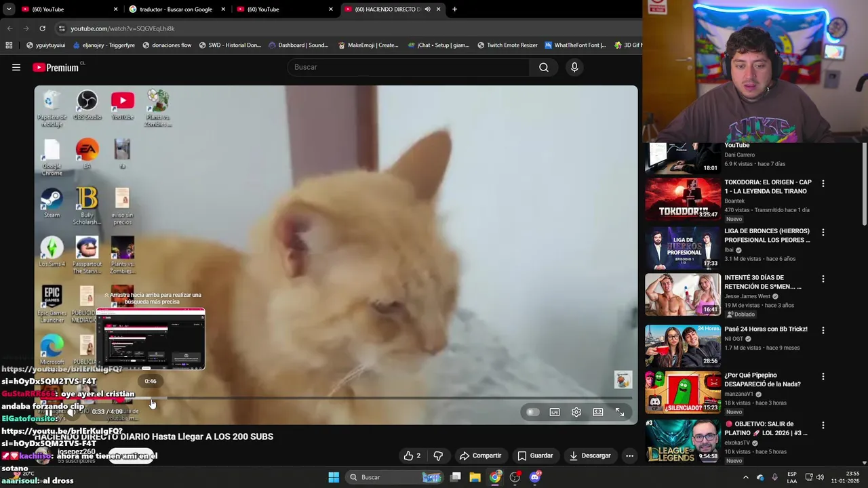868x488 pixels.
Task: Click the Guardar save button
Action: [x=535, y=455]
